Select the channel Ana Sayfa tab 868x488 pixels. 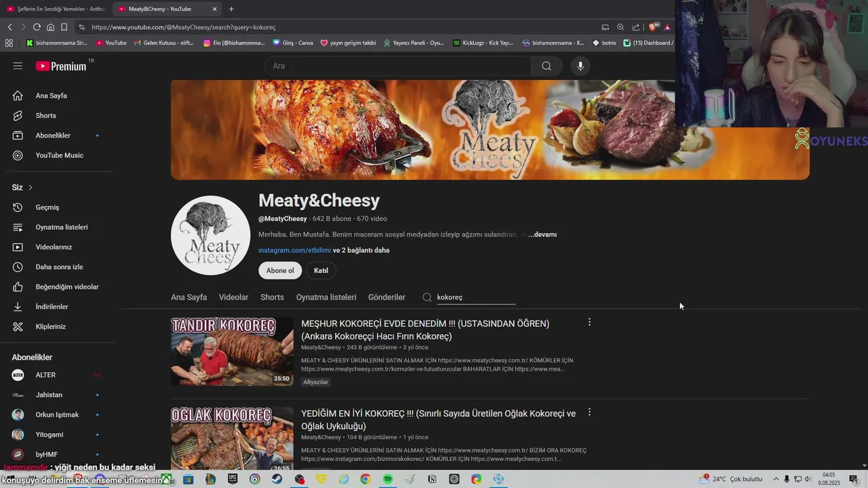coord(189,298)
